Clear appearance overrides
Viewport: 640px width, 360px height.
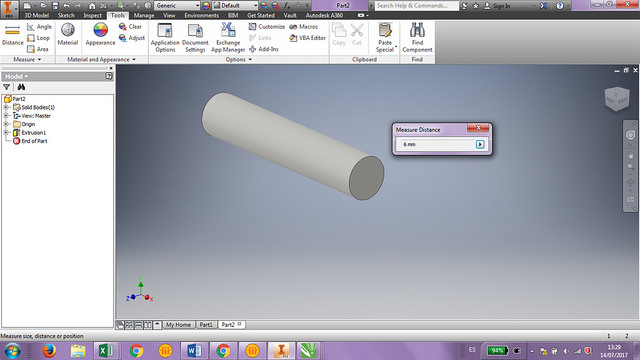[x=130, y=27]
